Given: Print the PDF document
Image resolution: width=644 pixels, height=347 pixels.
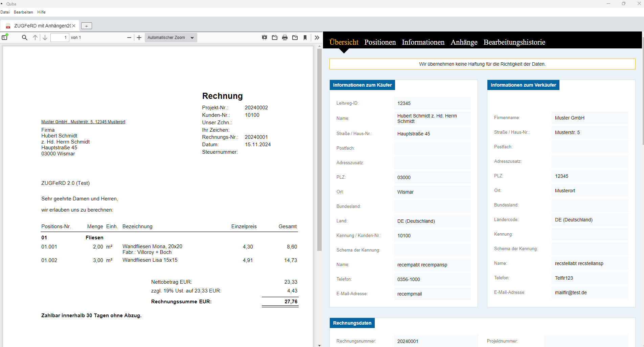Looking at the screenshot, I should [285, 38].
